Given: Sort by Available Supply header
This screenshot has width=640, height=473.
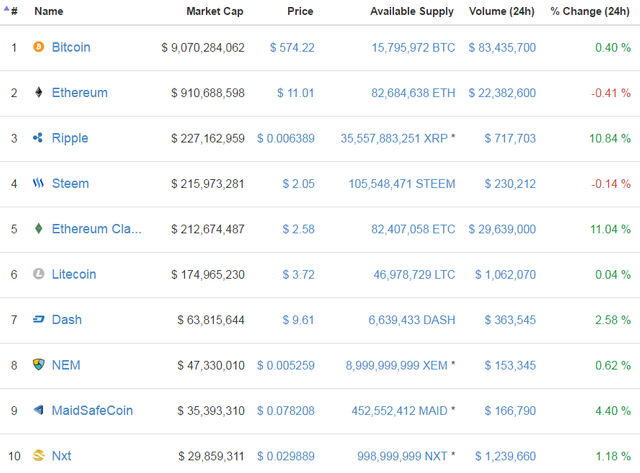Looking at the screenshot, I should click(x=412, y=11).
